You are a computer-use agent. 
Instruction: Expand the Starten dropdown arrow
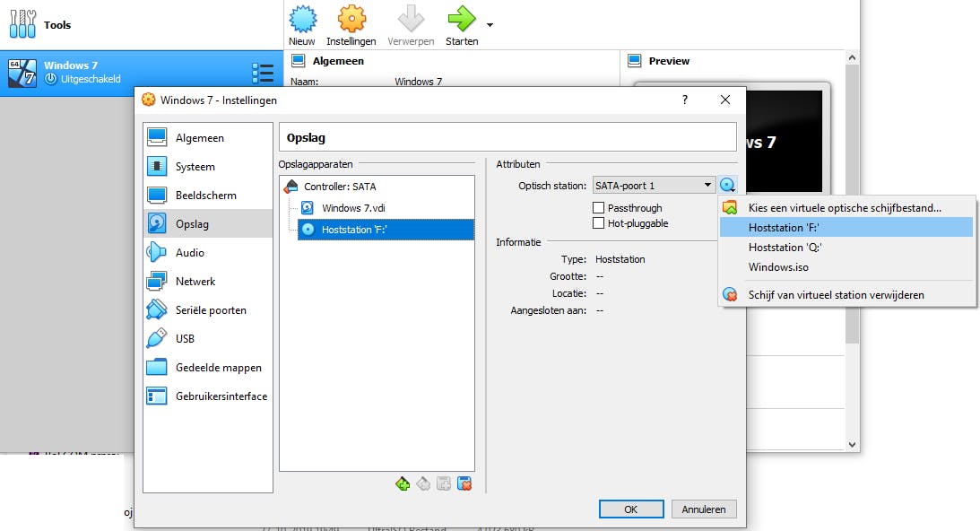click(490, 25)
